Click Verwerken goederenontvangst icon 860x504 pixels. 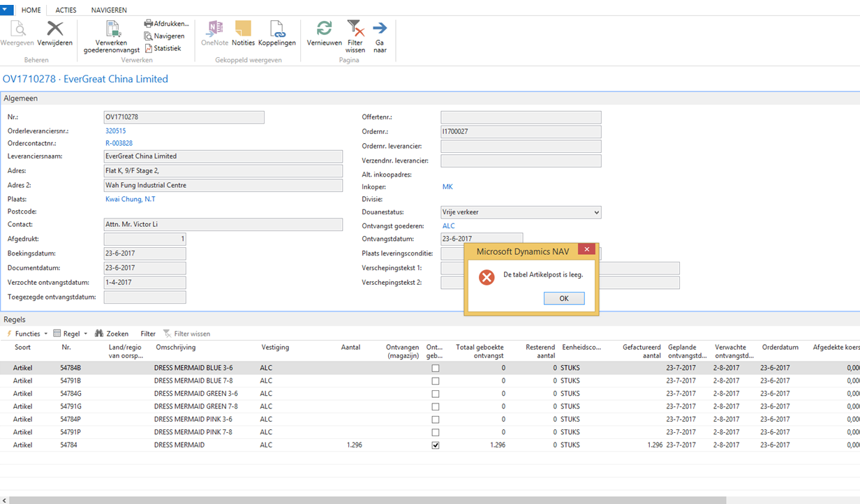coord(112,29)
